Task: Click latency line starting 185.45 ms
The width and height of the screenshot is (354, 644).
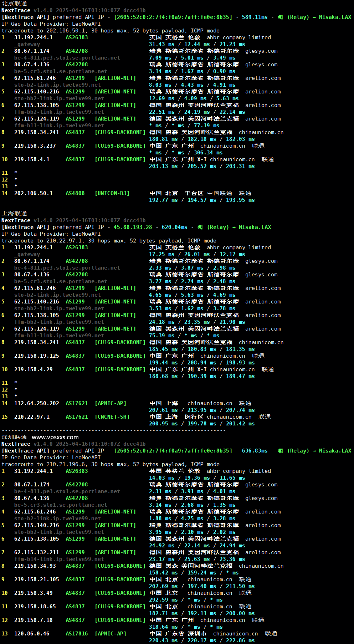Action: click(202, 349)
